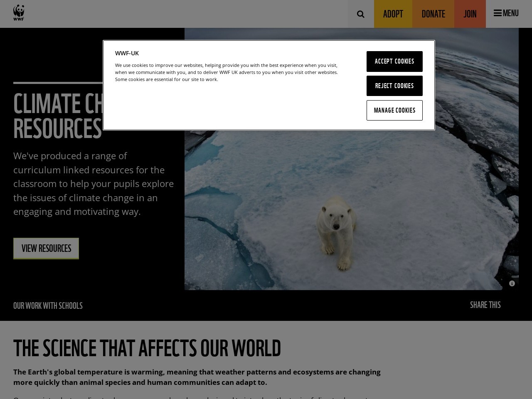This screenshot has height=399, width=532.
Task: Click the cookie notice description text
Action: (x=227, y=72)
